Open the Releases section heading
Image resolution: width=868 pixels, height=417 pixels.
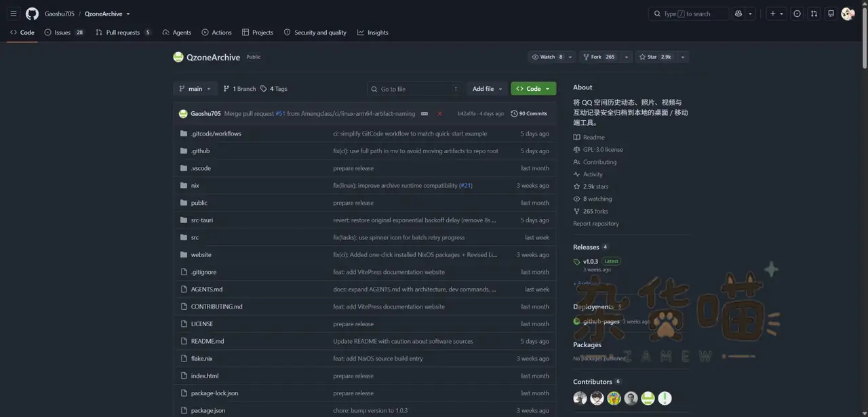(586, 247)
